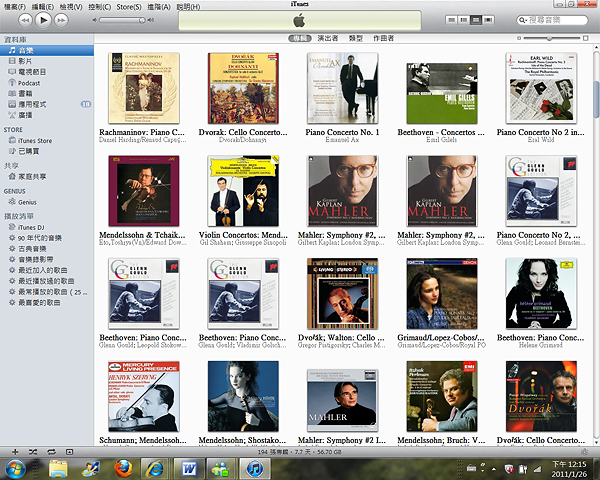Add a new playlist with the plus button
This screenshot has width=600, height=480.
point(15,452)
